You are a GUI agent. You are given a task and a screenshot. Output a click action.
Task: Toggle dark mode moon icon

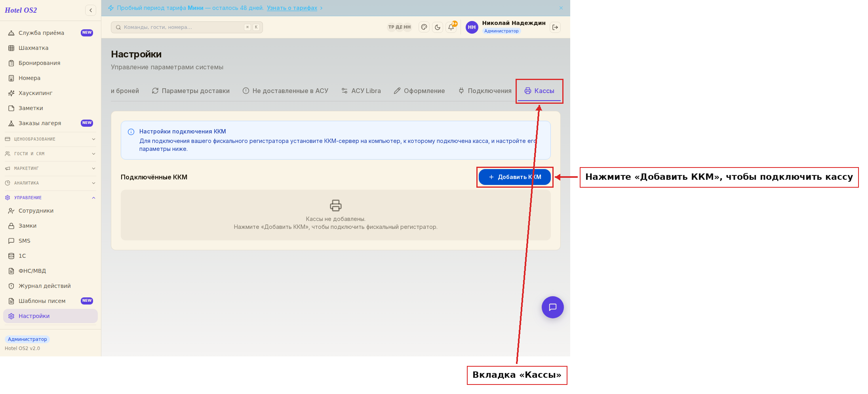coord(438,27)
